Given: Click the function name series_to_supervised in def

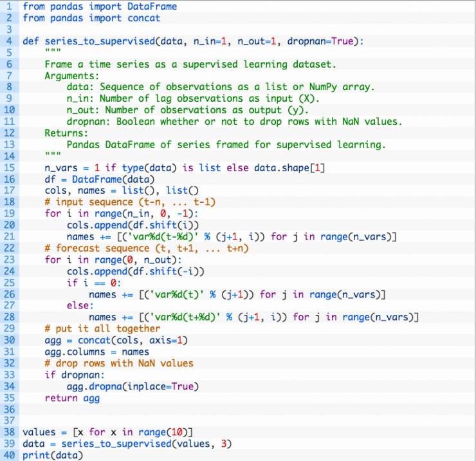Looking at the screenshot, I should click(x=100, y=41).
